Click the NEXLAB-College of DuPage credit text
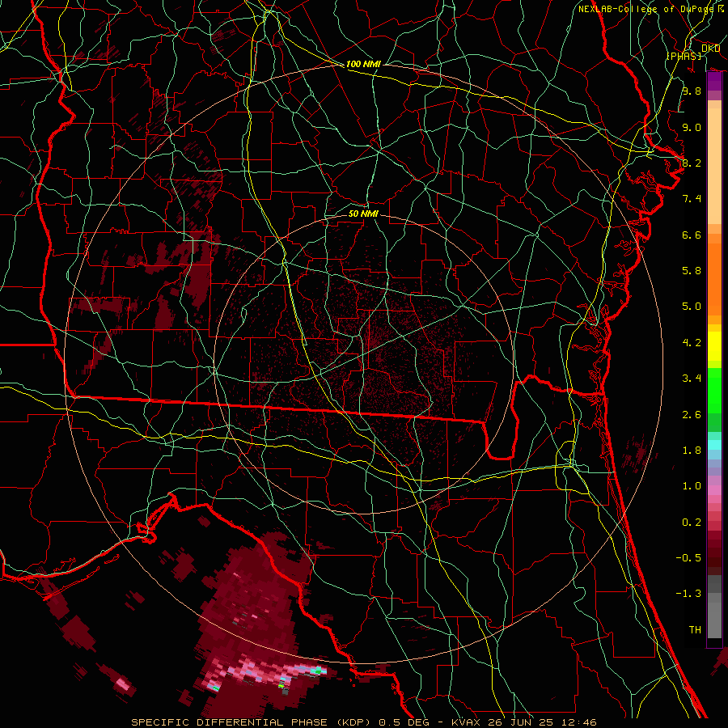Screen dimensions: 728x728 [645, 9]
